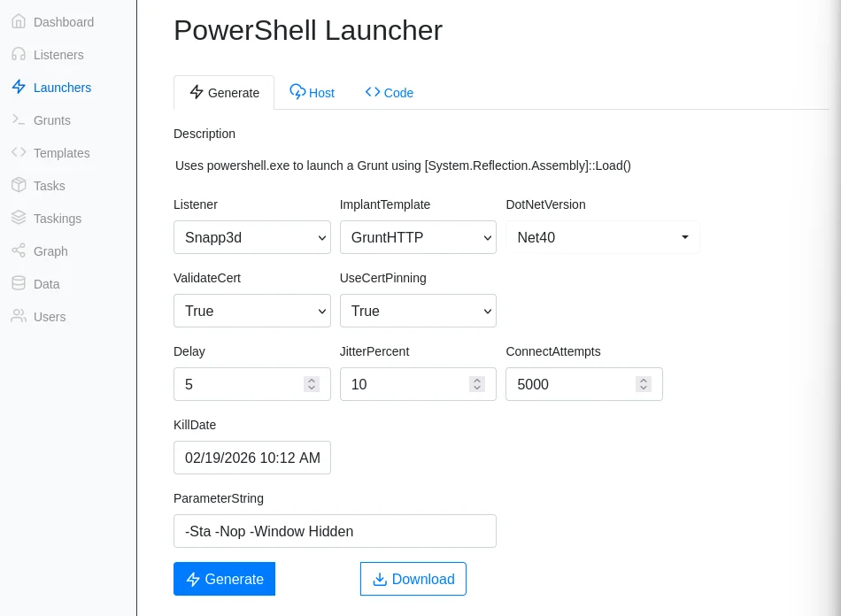This screenshot has height=616, width=841.
Task: Click the Templates code brackets icon
Action: pyautogui.click(x=19, y=153)
